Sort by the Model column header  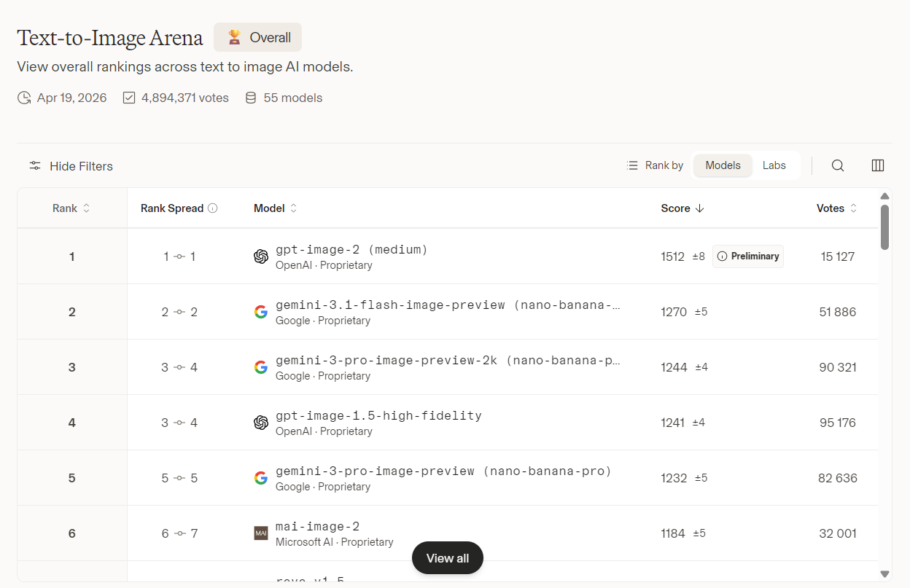tap(276, 208)
